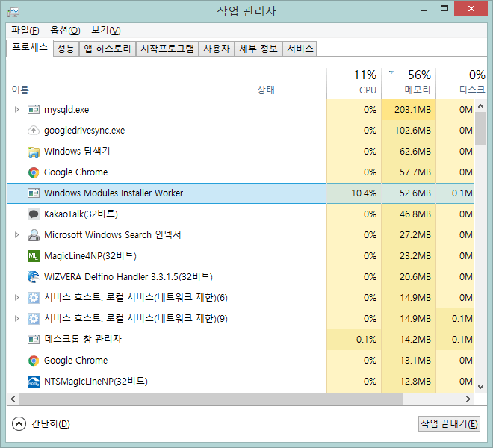Click the 27.2MB memory value
The image size is (493, 448).
pos(415,235)
